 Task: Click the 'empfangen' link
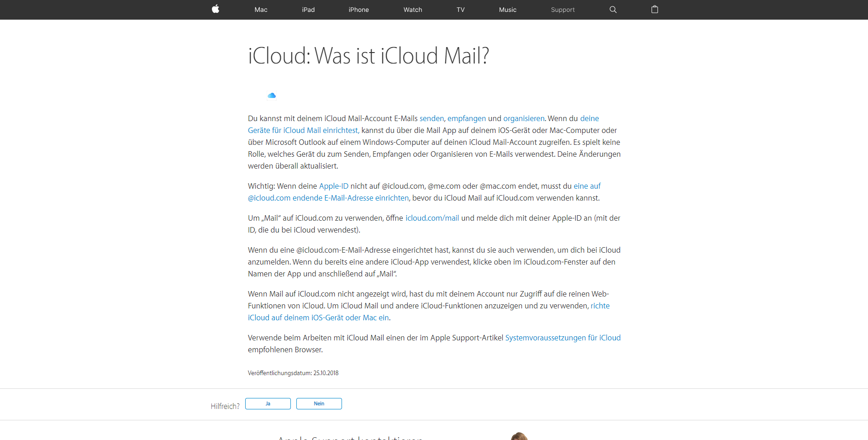point(467,118)
